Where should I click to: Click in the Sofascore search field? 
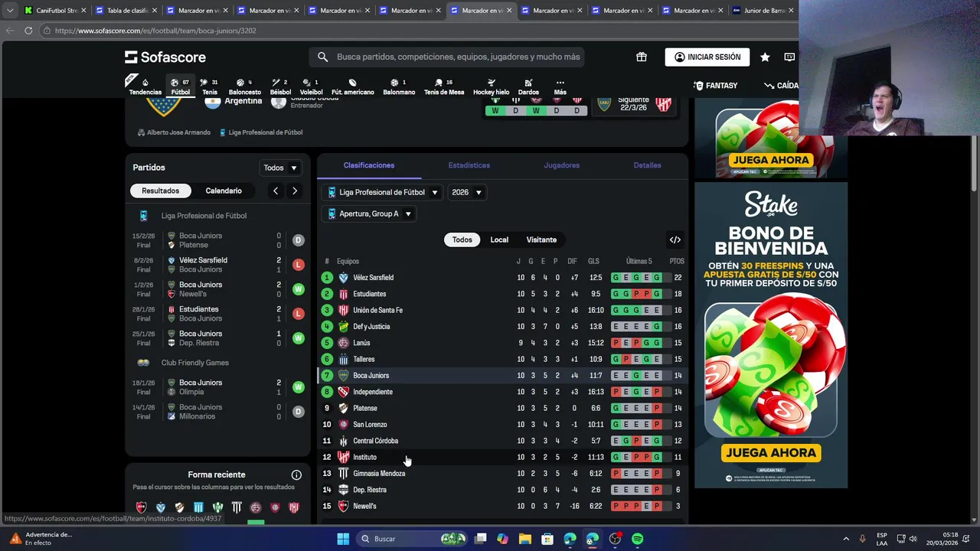click(447, 57)
